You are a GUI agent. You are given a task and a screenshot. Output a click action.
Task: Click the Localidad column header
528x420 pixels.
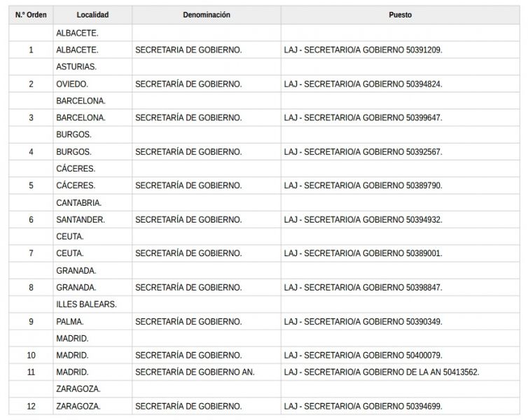tap(92, 15)
